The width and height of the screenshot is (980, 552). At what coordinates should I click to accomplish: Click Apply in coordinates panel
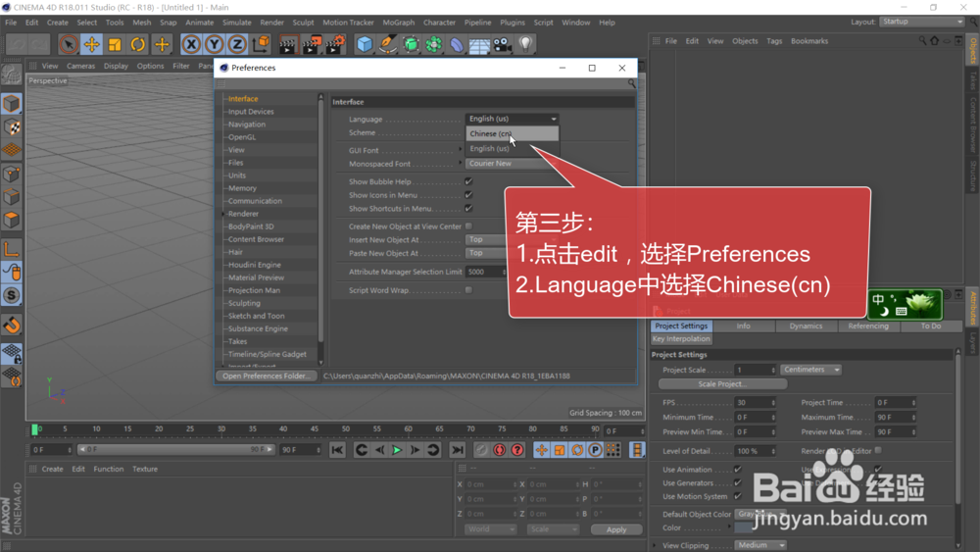pos(616,529)
